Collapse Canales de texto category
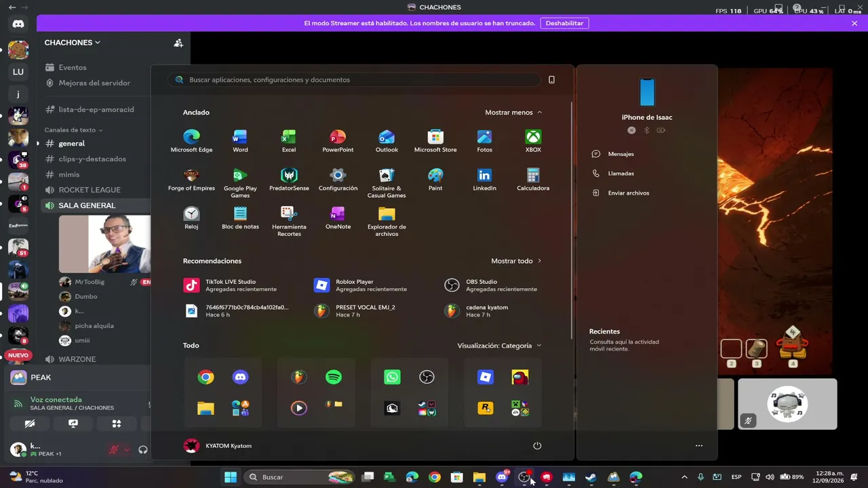 pos(73,129)
